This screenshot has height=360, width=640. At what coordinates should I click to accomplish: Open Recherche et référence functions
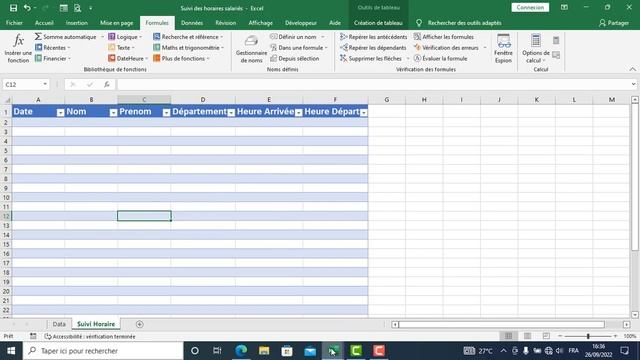click(188, 37)
